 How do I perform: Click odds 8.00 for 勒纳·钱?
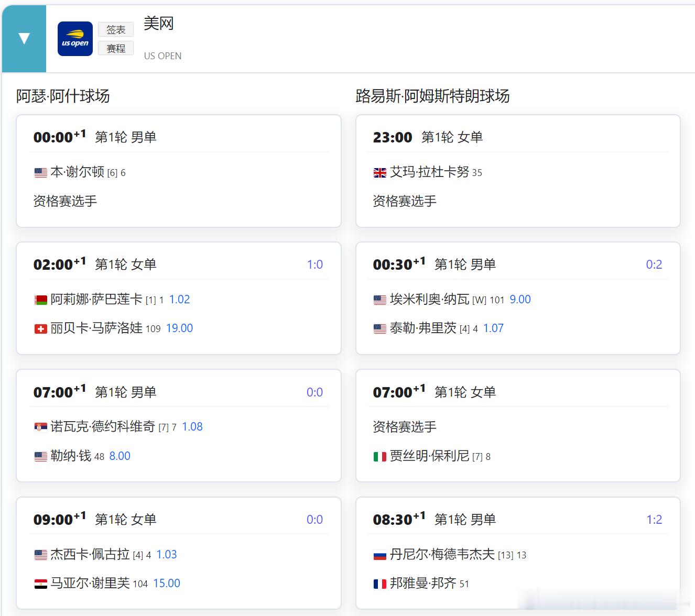[x=120, y=456]
